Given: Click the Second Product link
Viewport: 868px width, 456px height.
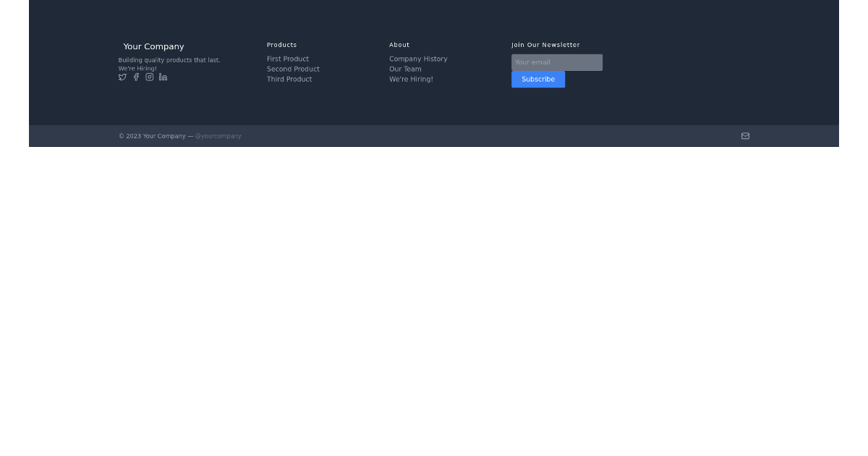Looking at the screenshot, I should pos(293,69).
